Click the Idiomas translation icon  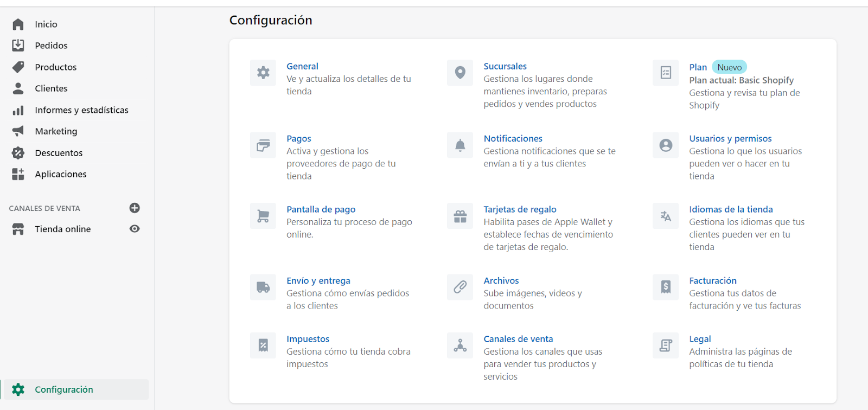coord(666,216)
